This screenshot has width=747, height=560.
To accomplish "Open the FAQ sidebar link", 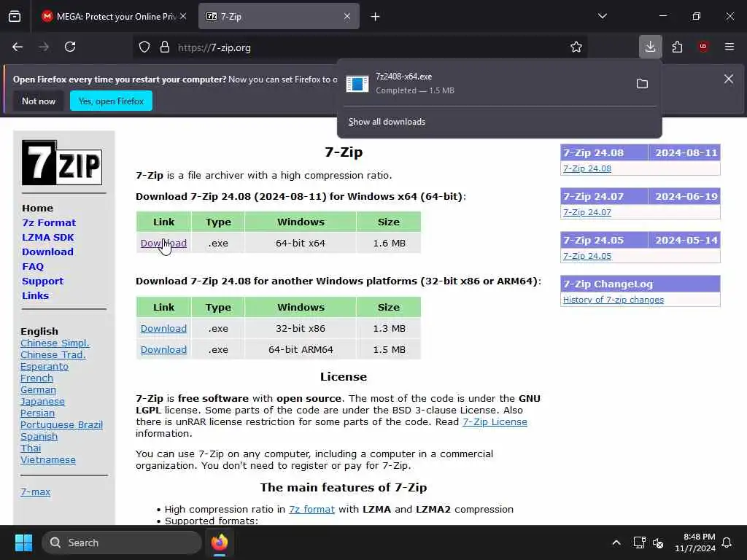I will 33,267.
